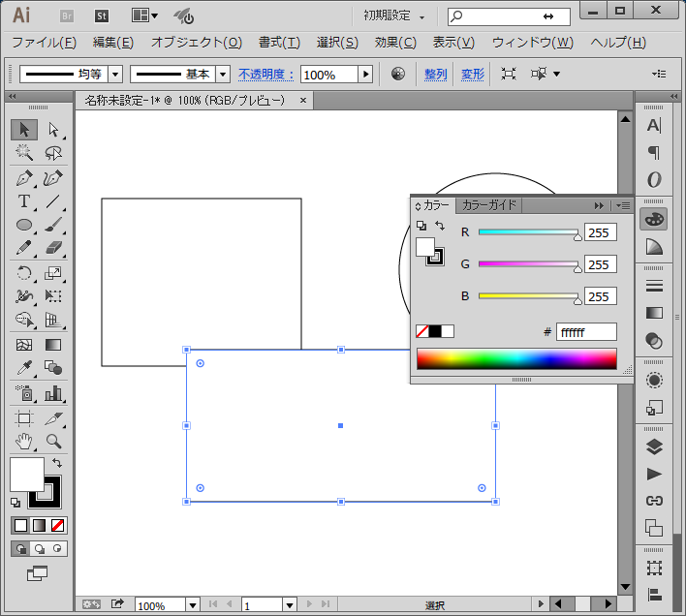
Task: Select the Pencil tool
Action: (x=24, y=248)
